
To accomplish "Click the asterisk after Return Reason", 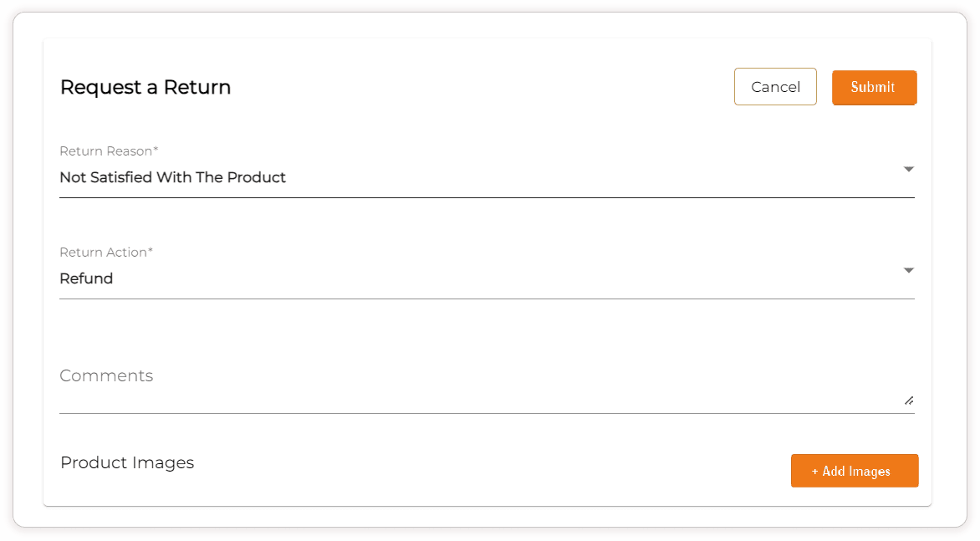I will pyautogui.click(x=156, y=151).
